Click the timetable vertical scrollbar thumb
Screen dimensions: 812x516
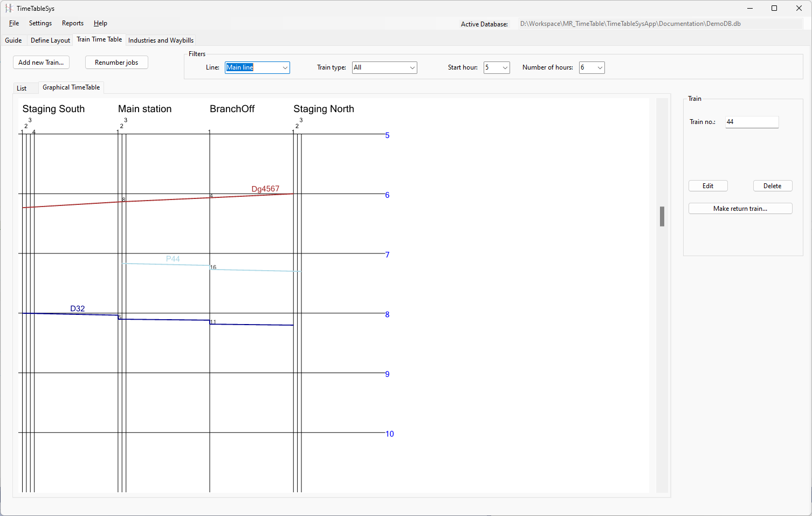click(662, 216)
